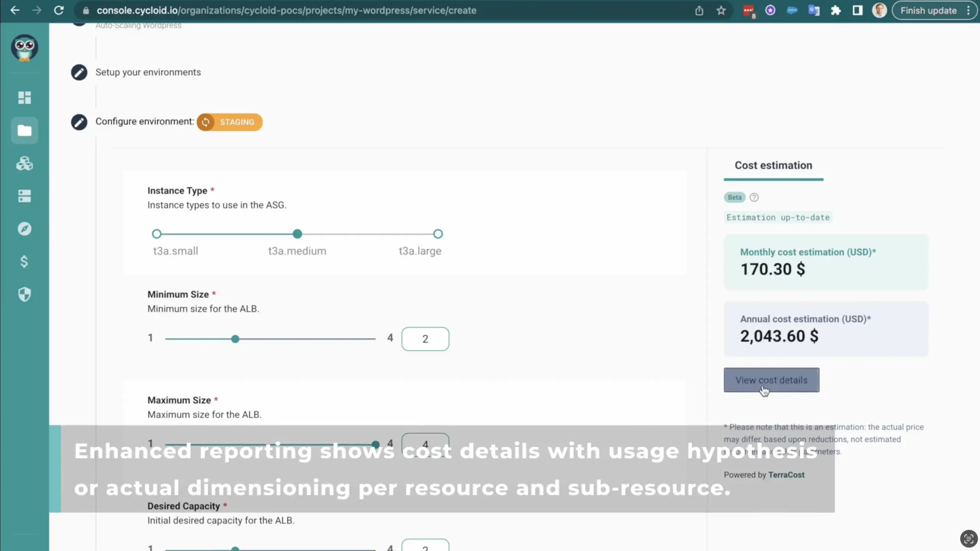The height and width of the screenshot is (551, 980).
Task: Toggle the browser side panel icon
Action: pos(857,10)
